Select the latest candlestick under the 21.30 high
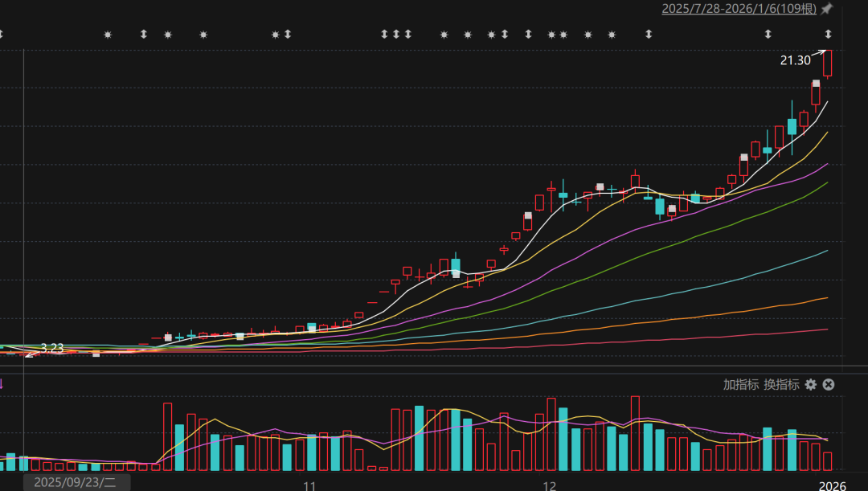This screenshot has height=491, width=868. (828, 64)
